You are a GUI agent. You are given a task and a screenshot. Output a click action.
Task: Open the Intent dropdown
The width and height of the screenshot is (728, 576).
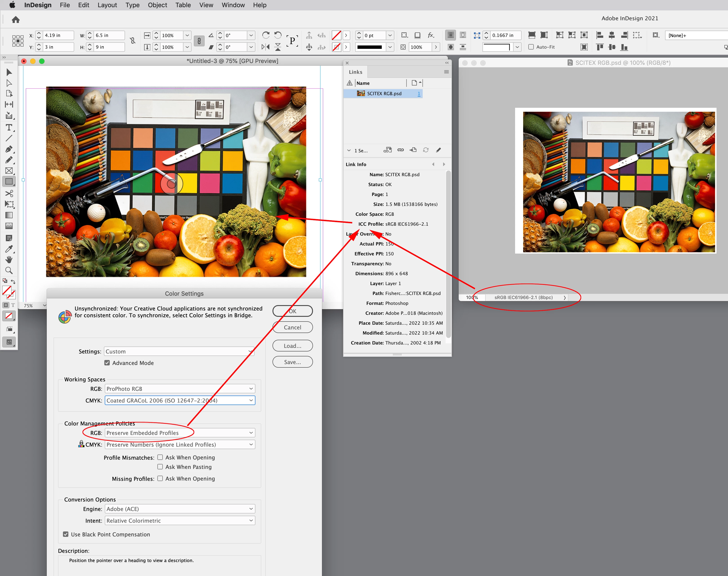click(180, 520)
